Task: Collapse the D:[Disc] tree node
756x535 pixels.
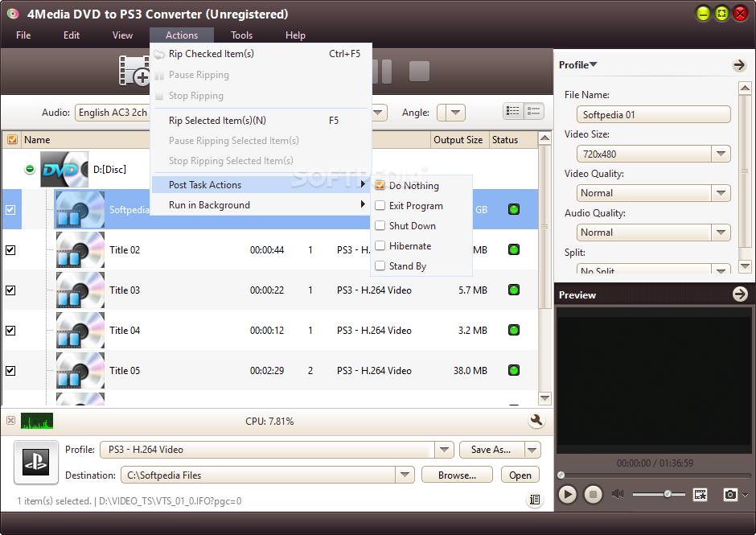Action: (x=30, y=169)
